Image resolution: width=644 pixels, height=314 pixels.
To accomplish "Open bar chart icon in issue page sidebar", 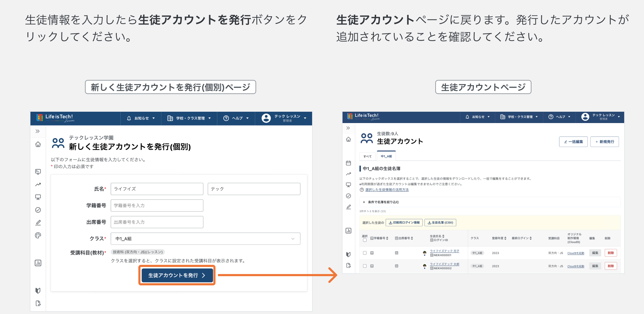I will (38, 263).
